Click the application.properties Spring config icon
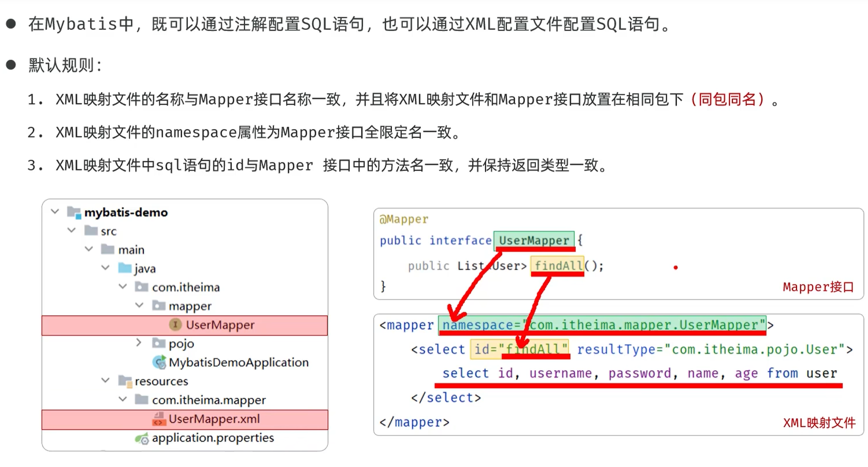 pos(142,438)
